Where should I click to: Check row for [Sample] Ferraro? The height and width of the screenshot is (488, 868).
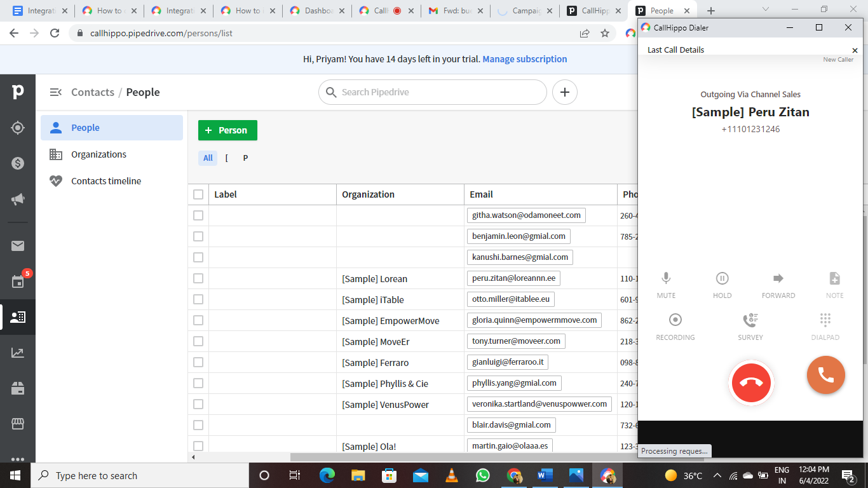coord(198,362)
